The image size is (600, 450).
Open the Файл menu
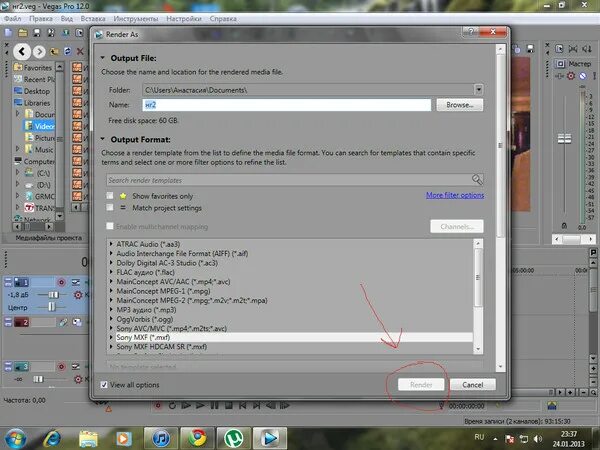coord(13,19)
